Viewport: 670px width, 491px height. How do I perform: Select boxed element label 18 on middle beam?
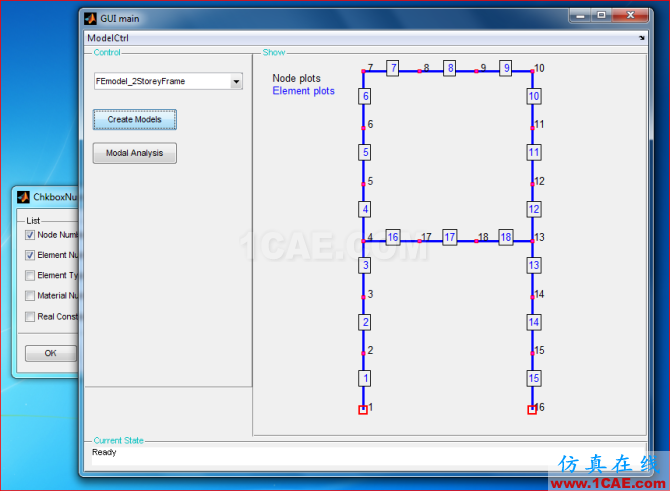(506, 237)
